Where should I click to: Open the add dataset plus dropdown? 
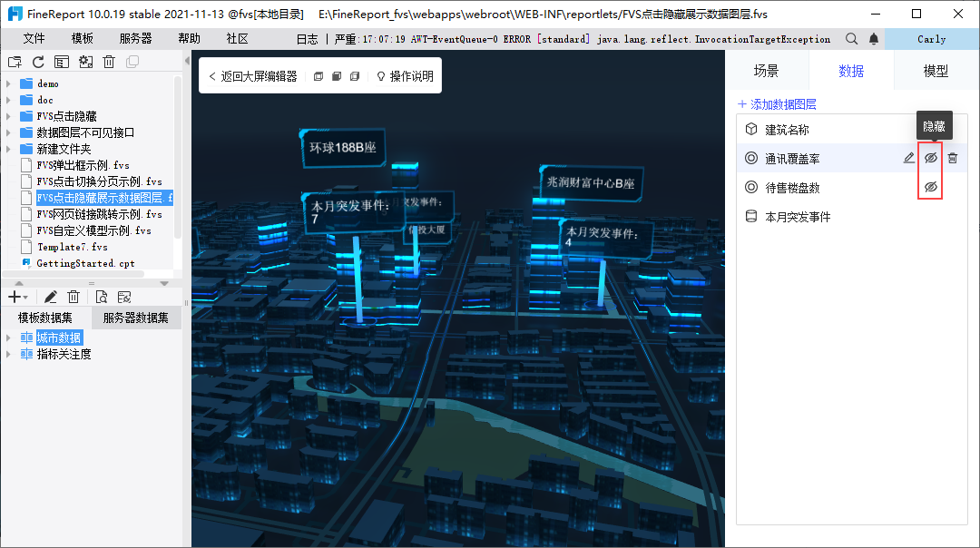click(x=17, y=297)
